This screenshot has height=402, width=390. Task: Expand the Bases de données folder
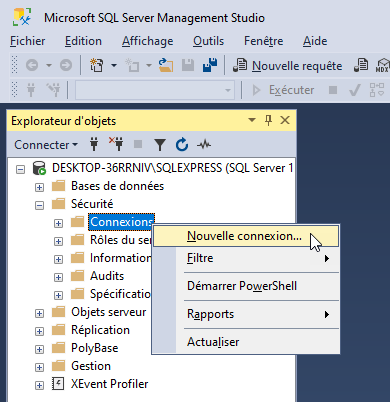[39, 187]
